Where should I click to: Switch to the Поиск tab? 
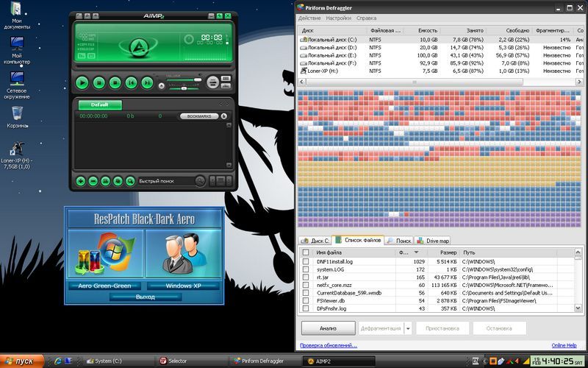pos(400,241)
